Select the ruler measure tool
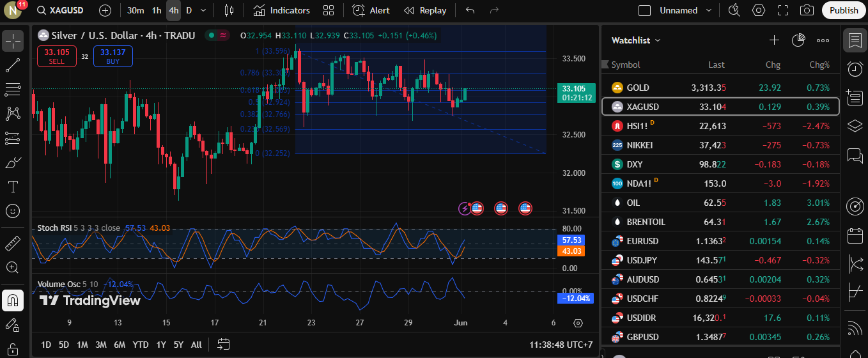This screenshot has height=358, width=868. click(13, 244)
